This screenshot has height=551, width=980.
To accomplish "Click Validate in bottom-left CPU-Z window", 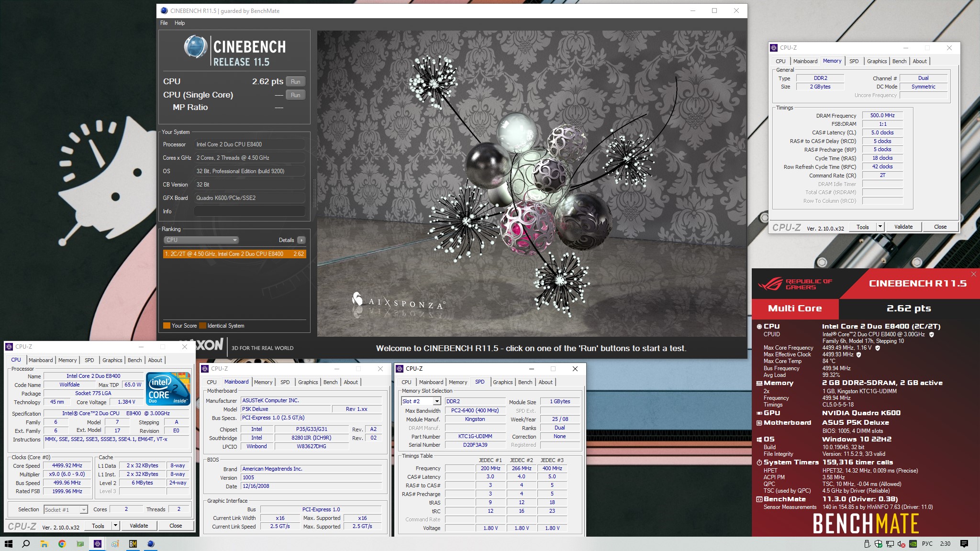I will (139, 526).
